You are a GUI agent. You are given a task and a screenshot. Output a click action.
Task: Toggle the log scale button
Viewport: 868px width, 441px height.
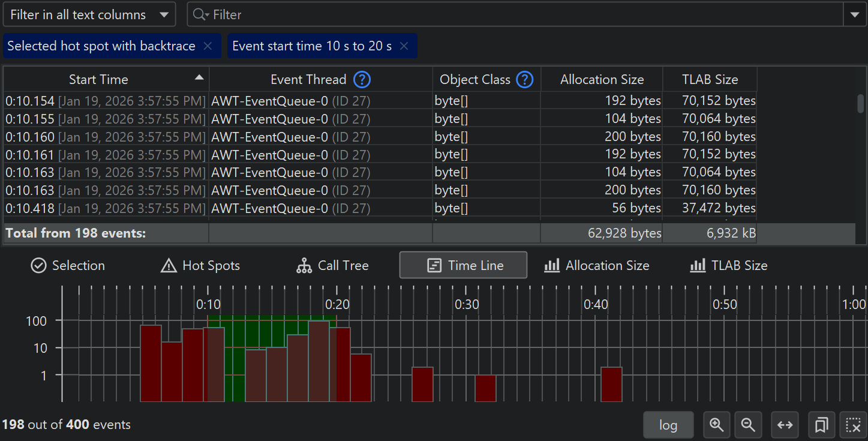point(668,425)
